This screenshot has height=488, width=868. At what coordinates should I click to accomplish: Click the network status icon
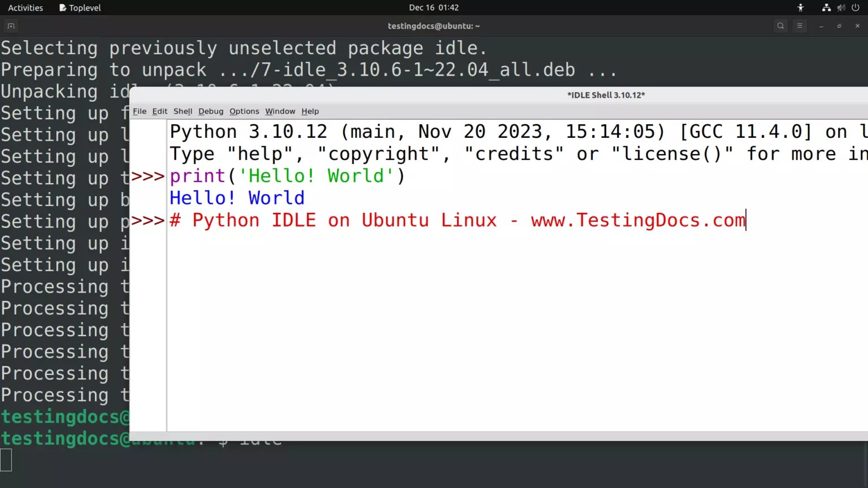[x=826, y=8]
